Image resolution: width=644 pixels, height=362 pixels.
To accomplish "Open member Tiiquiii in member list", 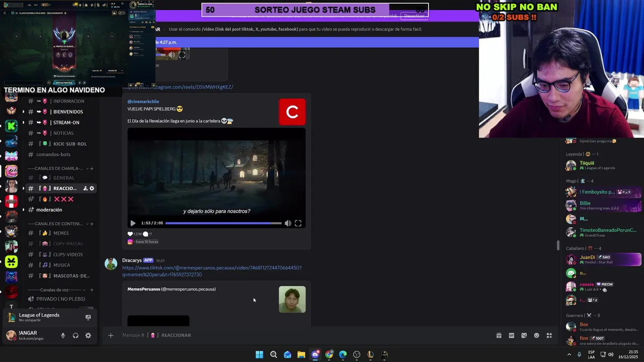I will (x=603, y=165).
